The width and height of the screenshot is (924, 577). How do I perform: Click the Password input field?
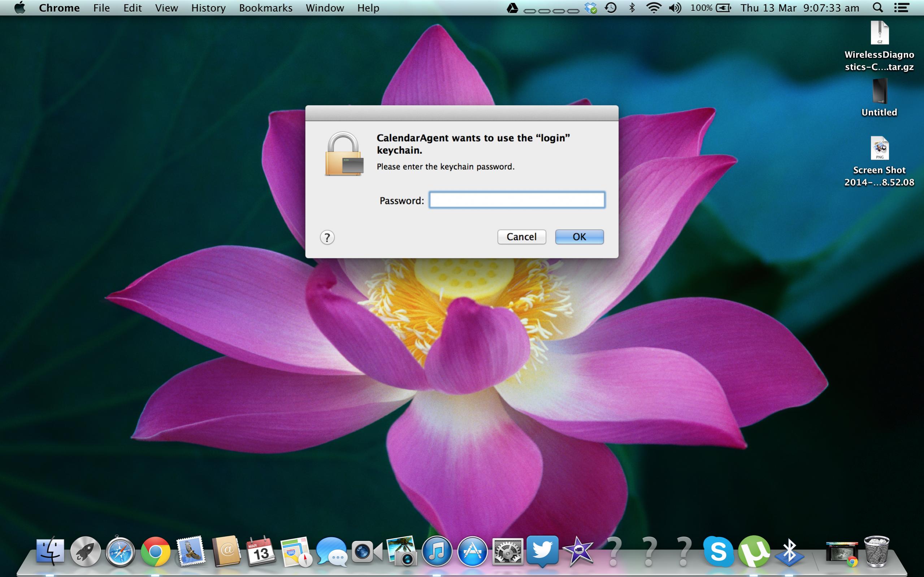point(517,200)
